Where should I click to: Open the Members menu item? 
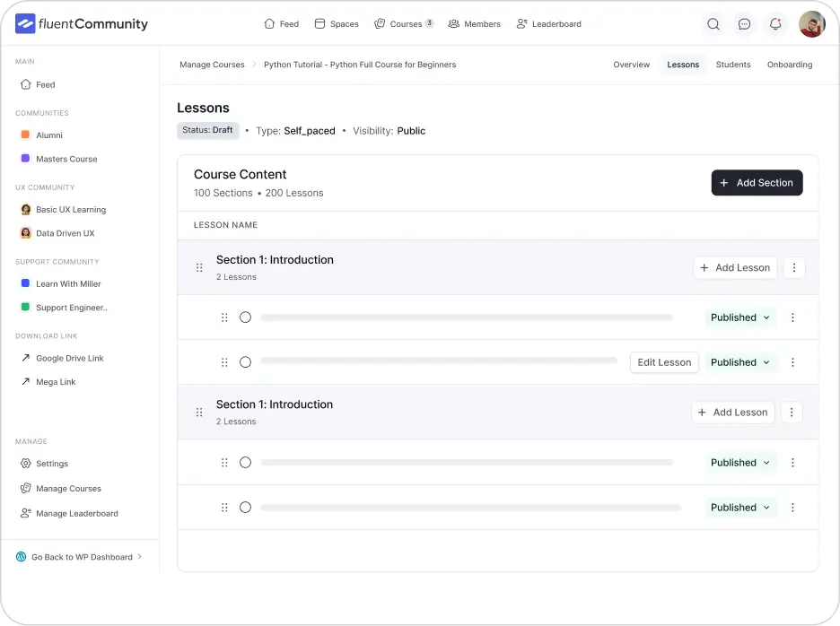coord(474,24)
